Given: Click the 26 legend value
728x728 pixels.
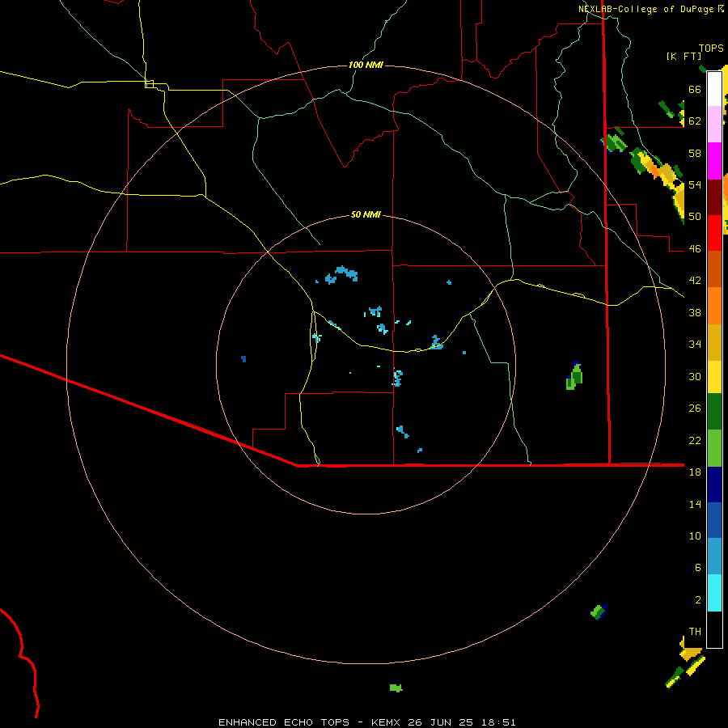Looking at the screenshot, I should pos(695,408).
